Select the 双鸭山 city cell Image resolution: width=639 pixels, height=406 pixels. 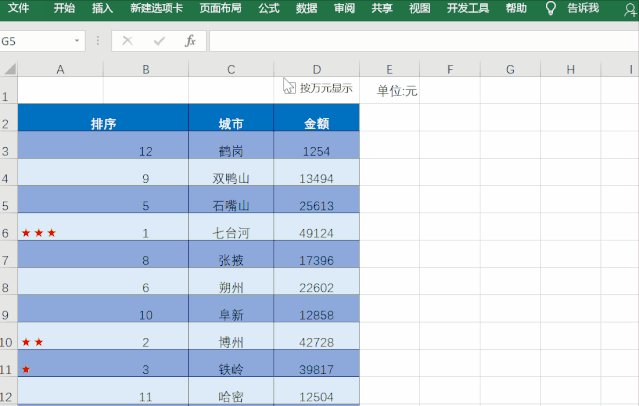231,172
